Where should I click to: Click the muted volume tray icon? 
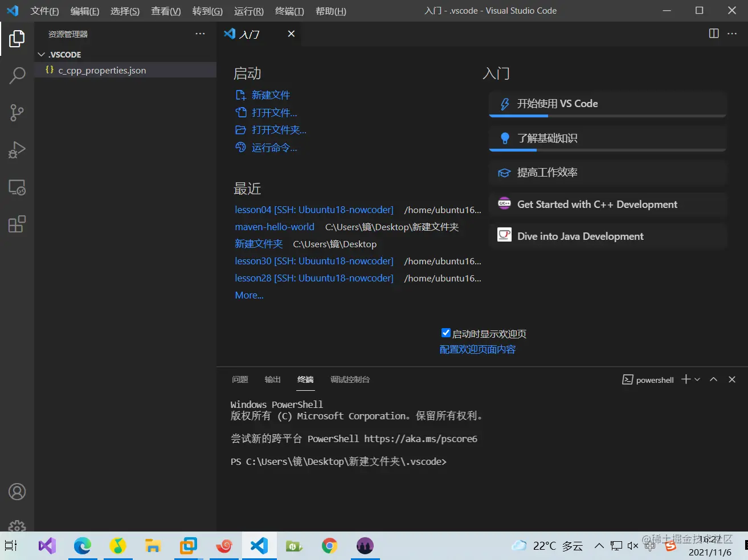632,546
